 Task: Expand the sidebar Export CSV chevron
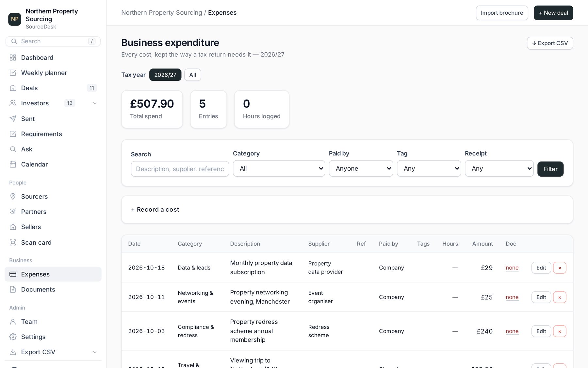point(95,352)
